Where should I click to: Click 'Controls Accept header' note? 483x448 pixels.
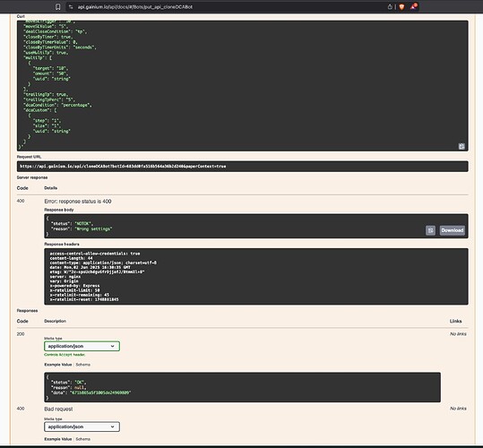[x=65, y=355]
